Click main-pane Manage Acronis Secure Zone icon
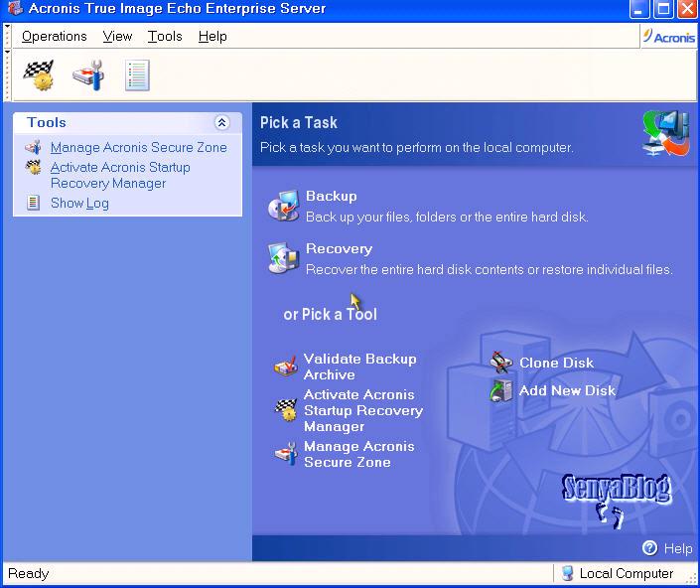 pyautogui.click(x=286, y=454)
